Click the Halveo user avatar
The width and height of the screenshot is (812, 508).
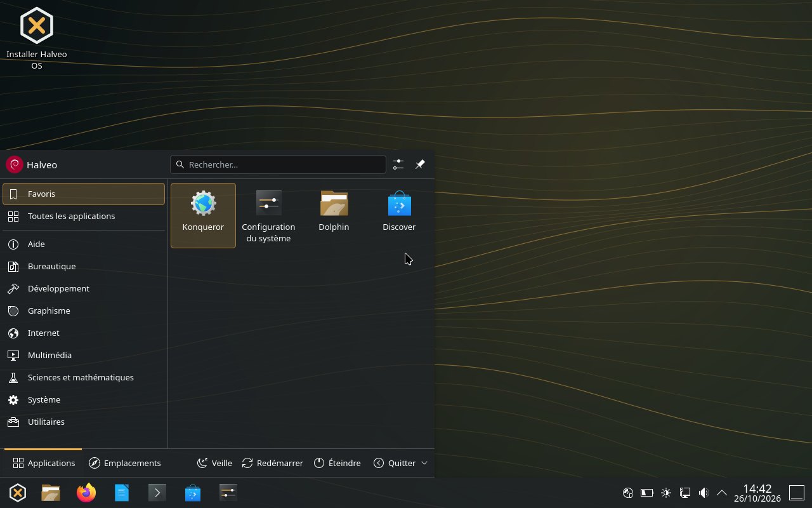pyautogui.click(x=14, y=164)
